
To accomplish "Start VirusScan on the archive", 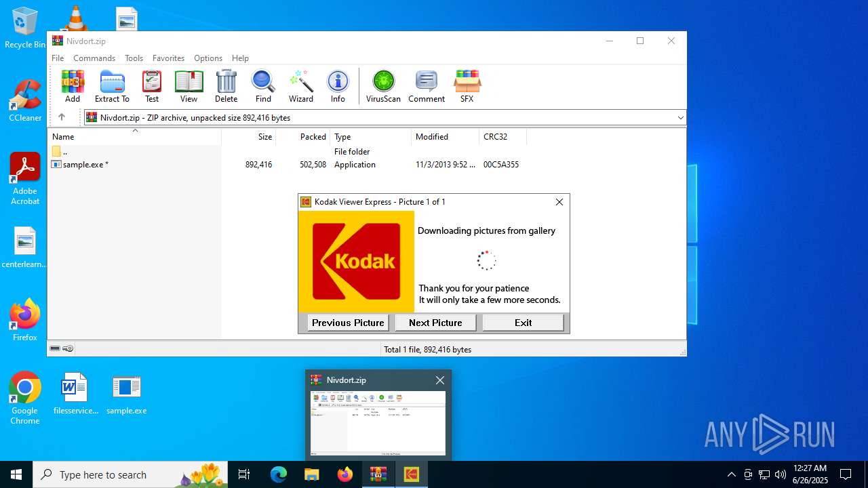I will click(383, 86).
